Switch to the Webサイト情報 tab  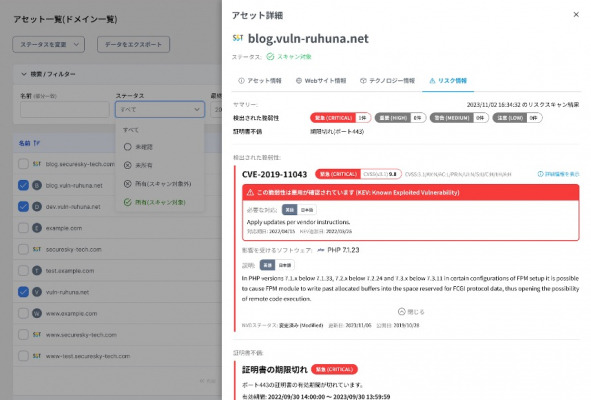321,81
